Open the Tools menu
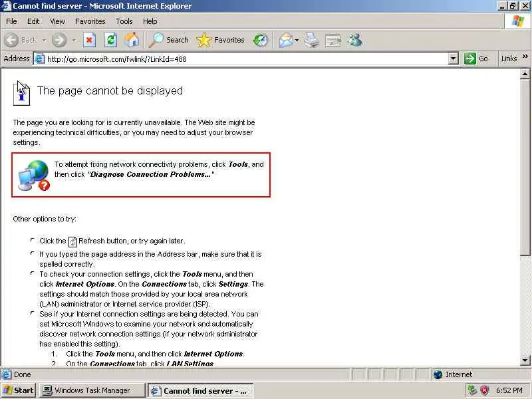The image size is (532, 399). pyautogui.click(x=124, y=21)
